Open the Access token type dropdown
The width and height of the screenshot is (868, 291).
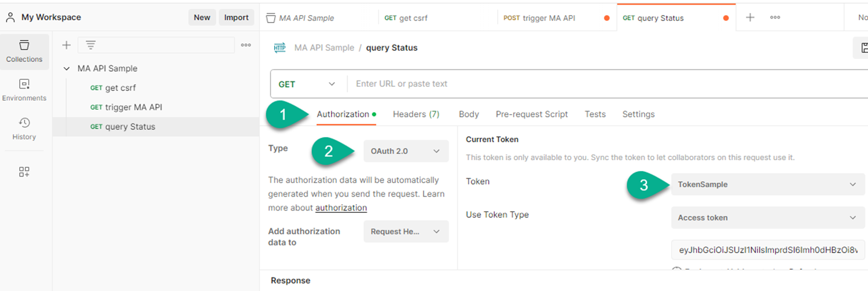(768, 218)
